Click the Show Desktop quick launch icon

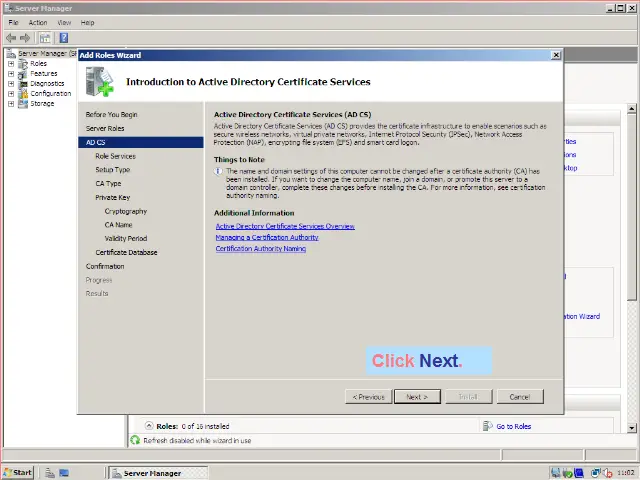click(64, 473)
